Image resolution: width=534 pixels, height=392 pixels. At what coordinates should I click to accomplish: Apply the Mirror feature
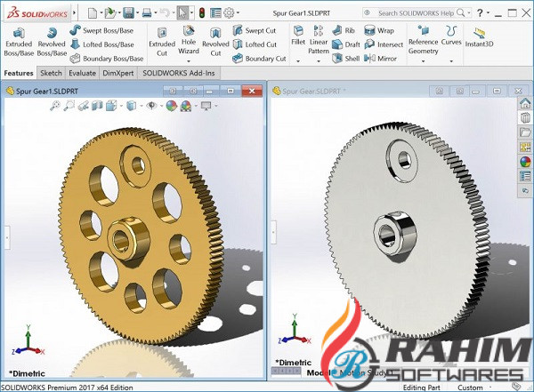(380, 59)
